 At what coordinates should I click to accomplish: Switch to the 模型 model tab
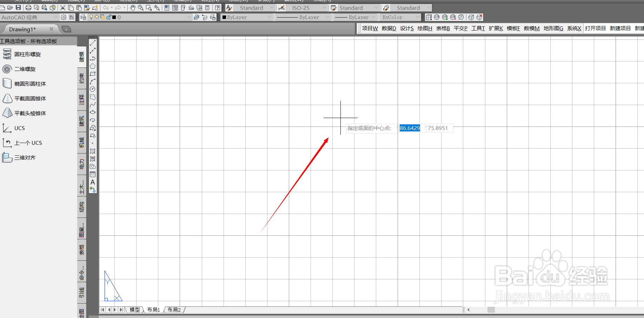pyautogui.click(x=135, y=310)
